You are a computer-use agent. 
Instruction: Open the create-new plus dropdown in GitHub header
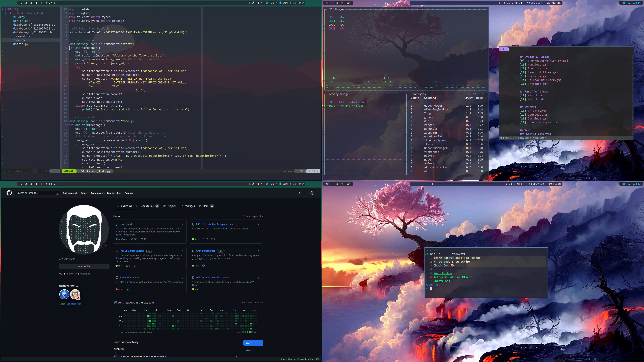(305, 193)
